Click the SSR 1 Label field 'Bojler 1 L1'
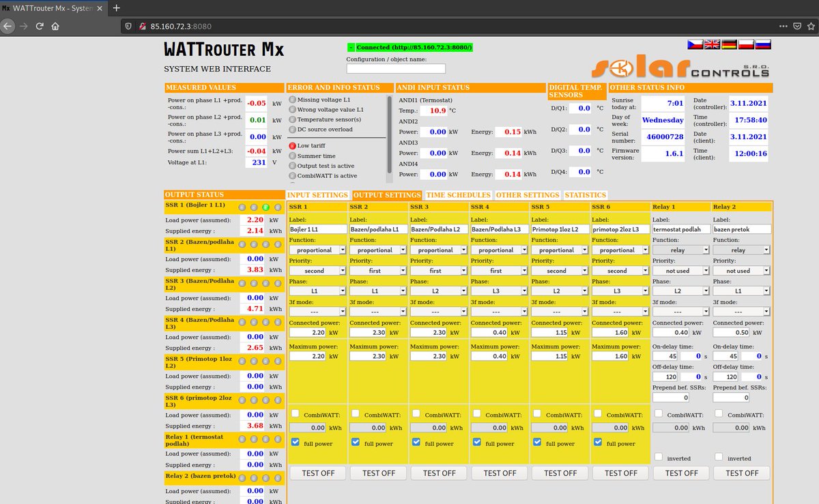This screenshot has height=504, width=819. (318, 230)
